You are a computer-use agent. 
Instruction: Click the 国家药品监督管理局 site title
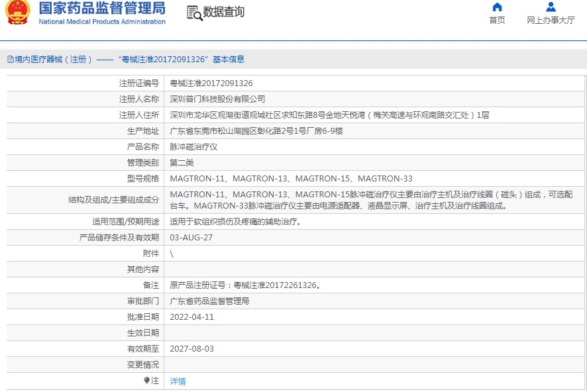[x=102, y=9]
